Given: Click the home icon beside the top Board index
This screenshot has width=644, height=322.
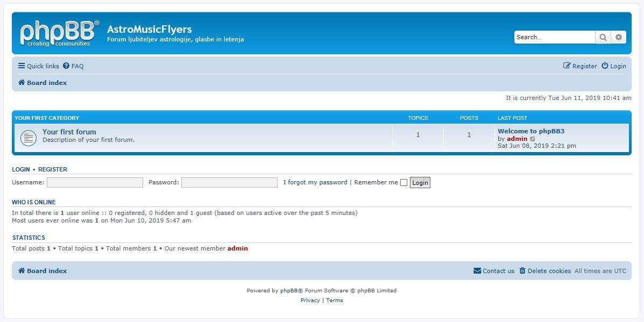Looking at the screenshot, I should click(x=22, y=82).
